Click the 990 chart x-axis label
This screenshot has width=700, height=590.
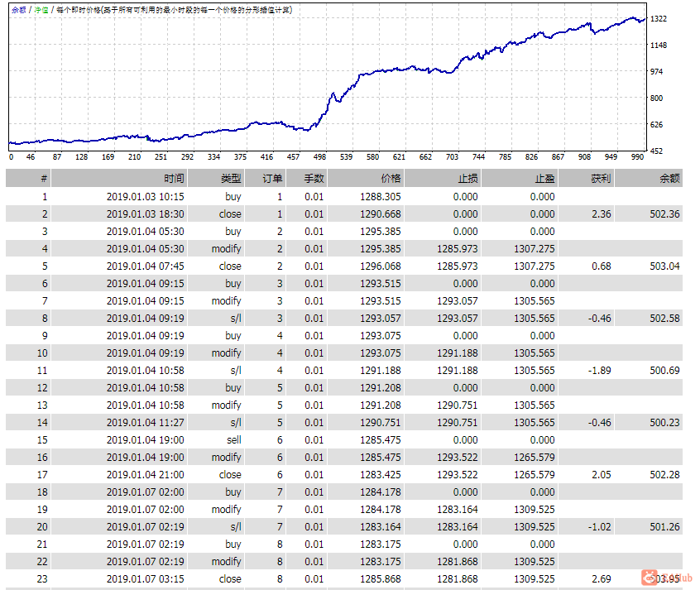point(637,156)
